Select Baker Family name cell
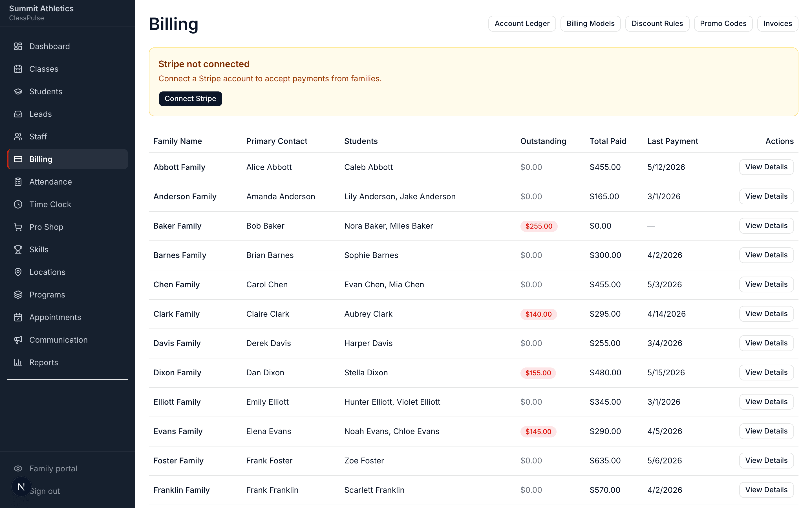 tap(177, 226)
